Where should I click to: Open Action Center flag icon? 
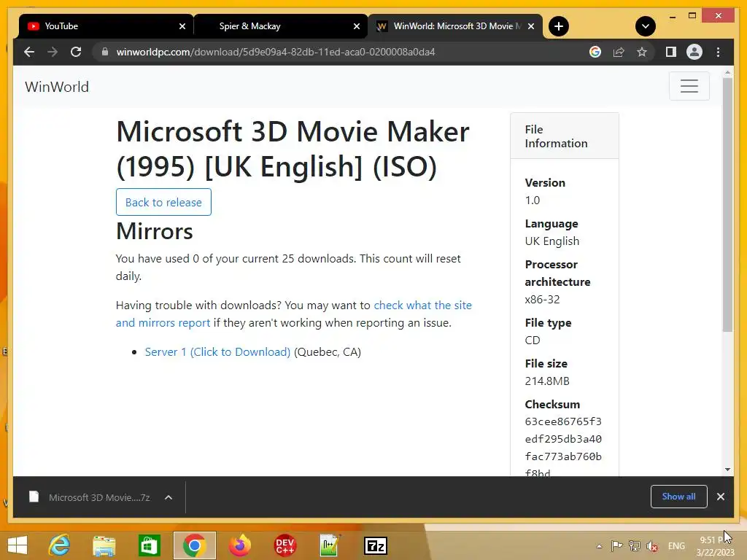[x=616, y=545]
